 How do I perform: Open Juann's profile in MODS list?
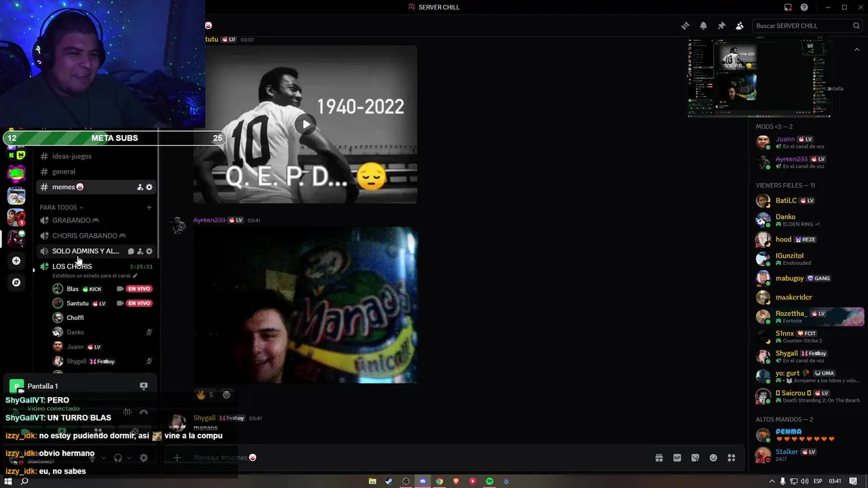(808, 142)
